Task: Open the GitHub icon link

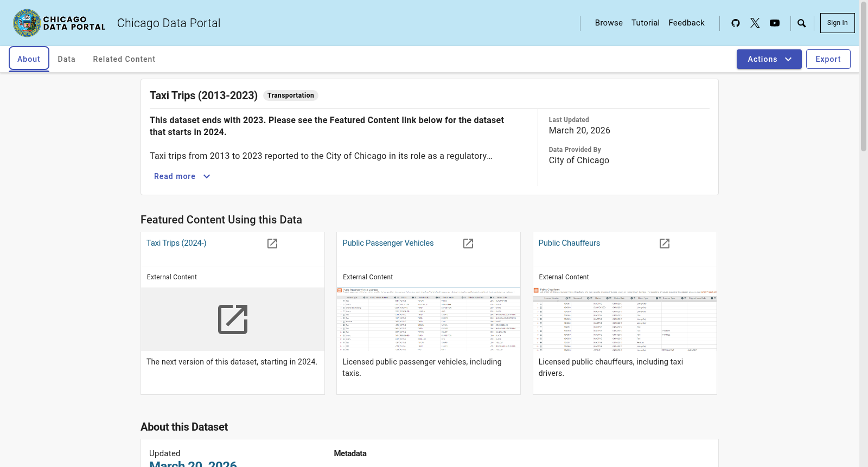Action: click(736, 23)
